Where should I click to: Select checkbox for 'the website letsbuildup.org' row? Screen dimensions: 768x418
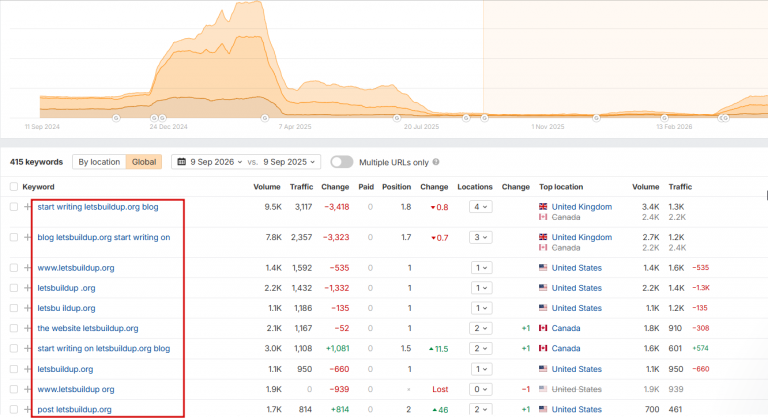click(x=14, y=328)
